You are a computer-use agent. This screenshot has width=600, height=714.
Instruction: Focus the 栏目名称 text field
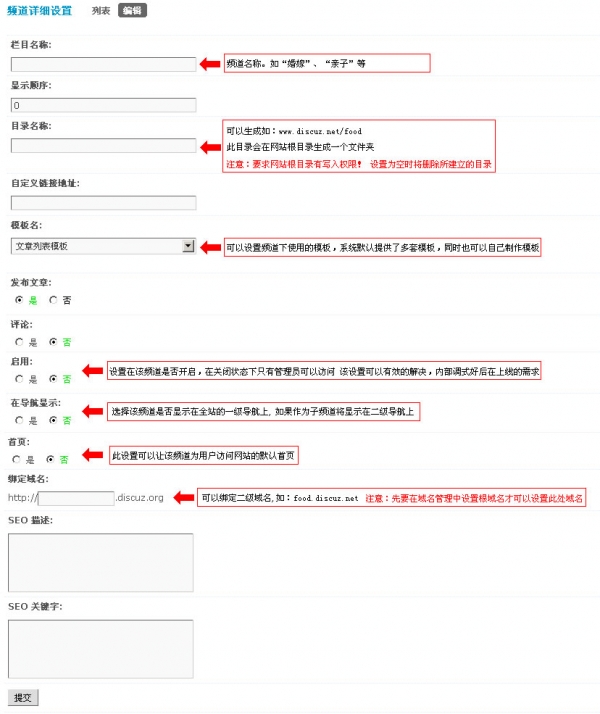pyautogui.click(x=103, y=64)
